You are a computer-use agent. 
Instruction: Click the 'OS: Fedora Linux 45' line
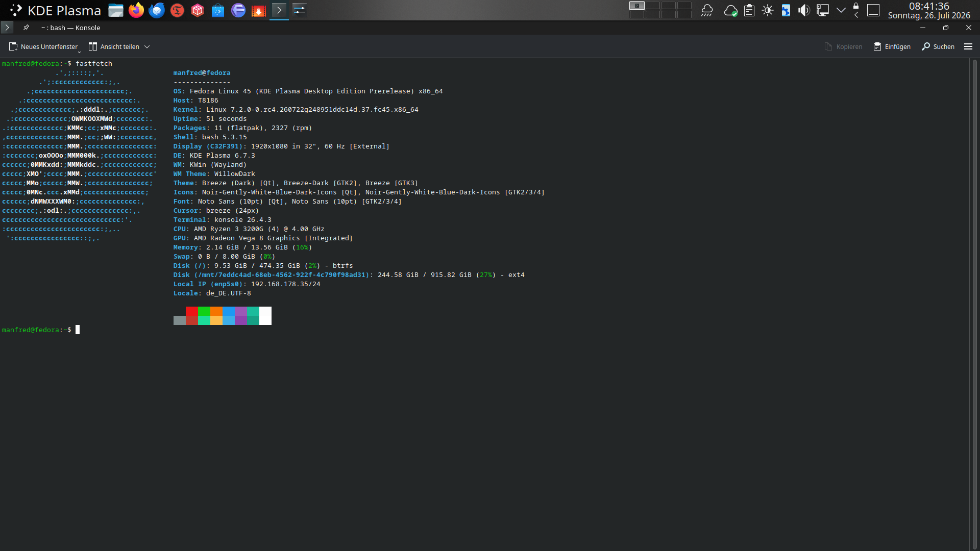308,91
